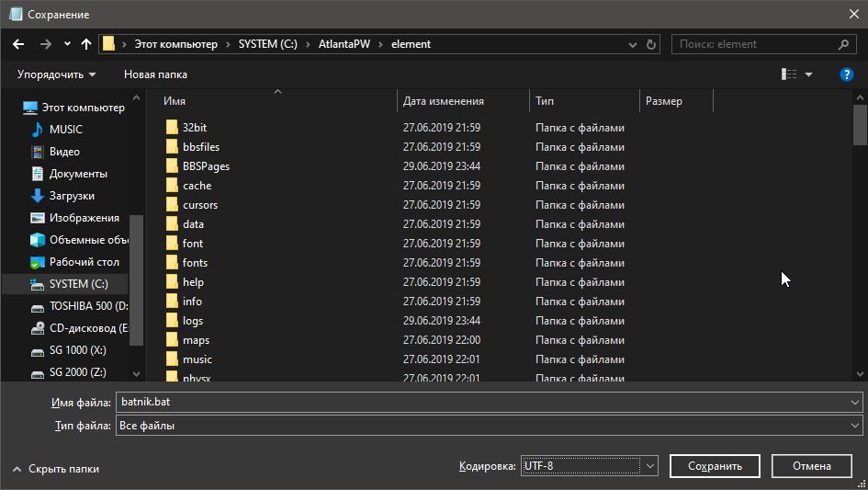Change view using view layout icon
This screenshot has height=490, width=868.
[x=789, y=74]
